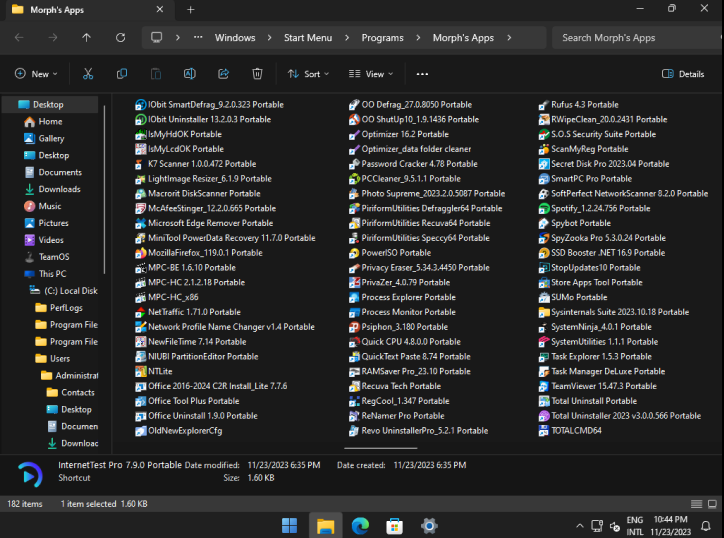Open the View dropdown

[371, 74]
